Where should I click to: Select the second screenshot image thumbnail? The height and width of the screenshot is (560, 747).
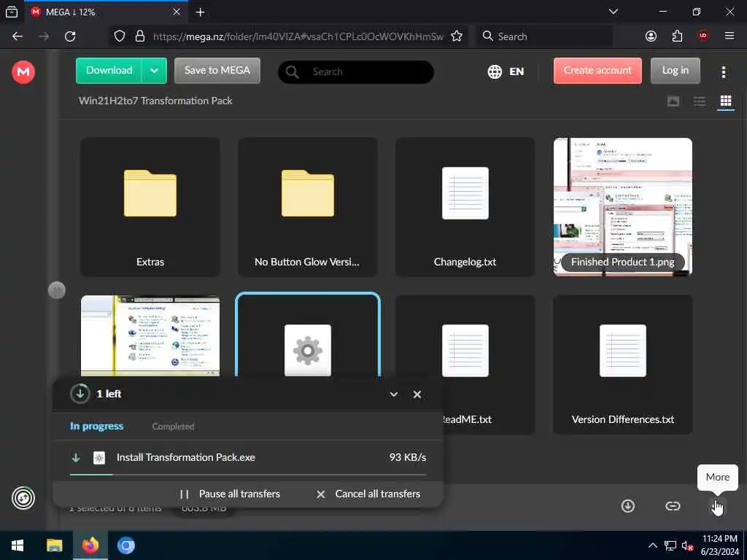[150, 335]
